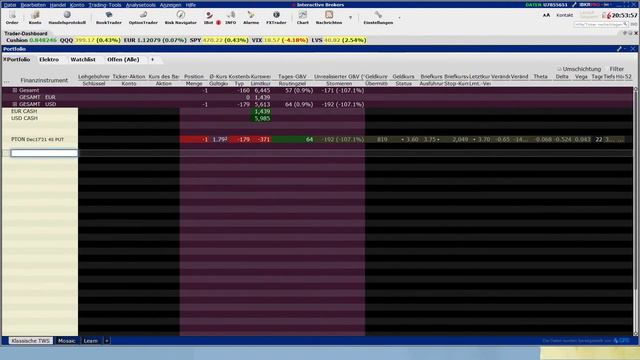The width and height of the screenshot is (640, 360).
Task: Add a new page tab with plus
Action: 153,60
